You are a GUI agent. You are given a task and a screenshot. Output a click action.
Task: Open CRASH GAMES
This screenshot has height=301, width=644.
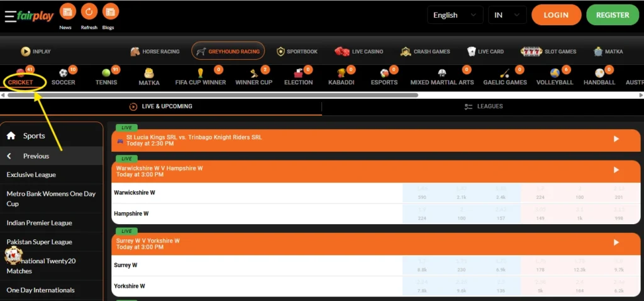[x=425, y=52]
